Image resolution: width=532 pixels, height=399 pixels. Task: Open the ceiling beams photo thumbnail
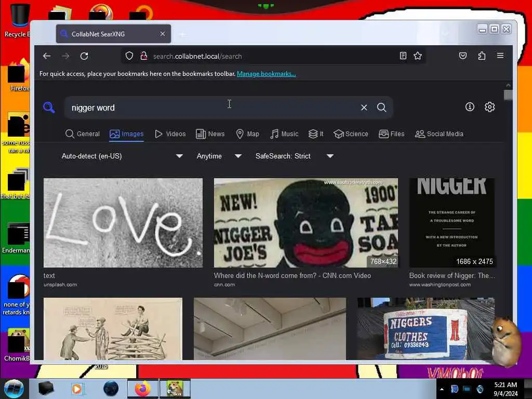[270, 328]
